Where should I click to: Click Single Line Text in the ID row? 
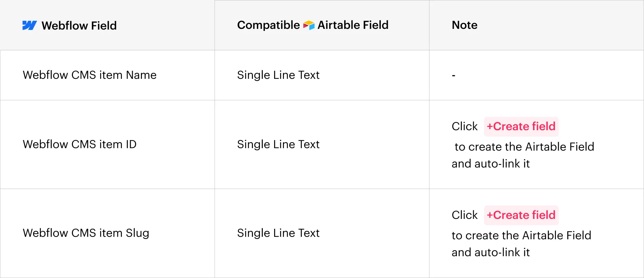278,145
